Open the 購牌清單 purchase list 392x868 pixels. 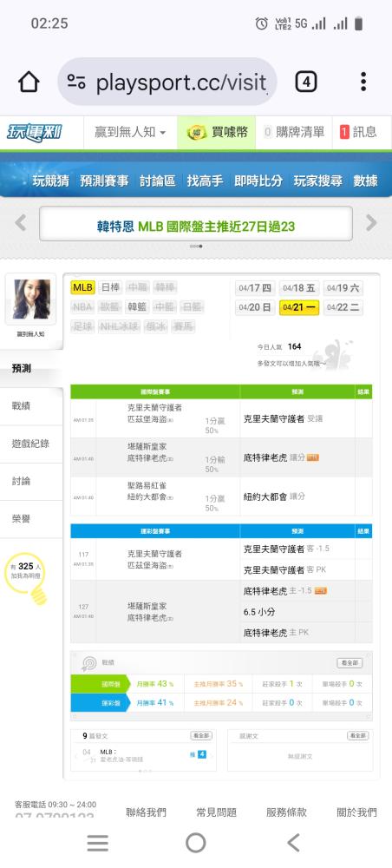[x=294, y=132]
